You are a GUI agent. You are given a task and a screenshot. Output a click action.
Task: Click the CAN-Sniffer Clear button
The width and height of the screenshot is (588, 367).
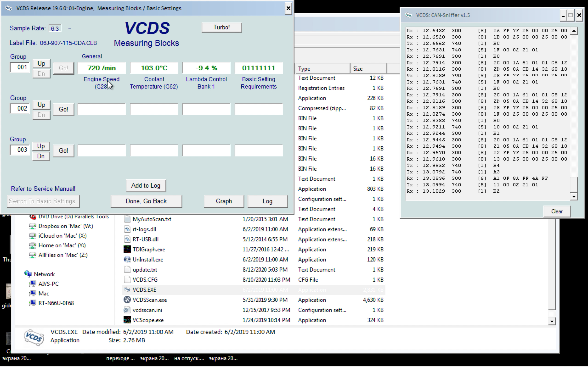557,211
